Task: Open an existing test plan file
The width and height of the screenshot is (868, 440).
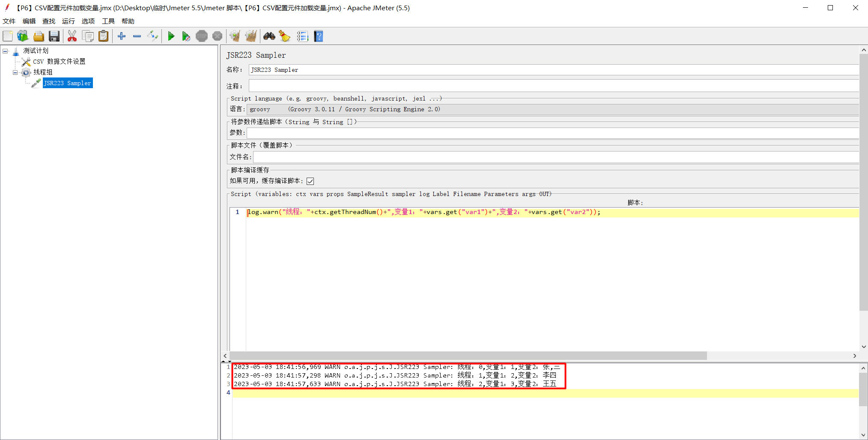Action: (x=39, y=36)
